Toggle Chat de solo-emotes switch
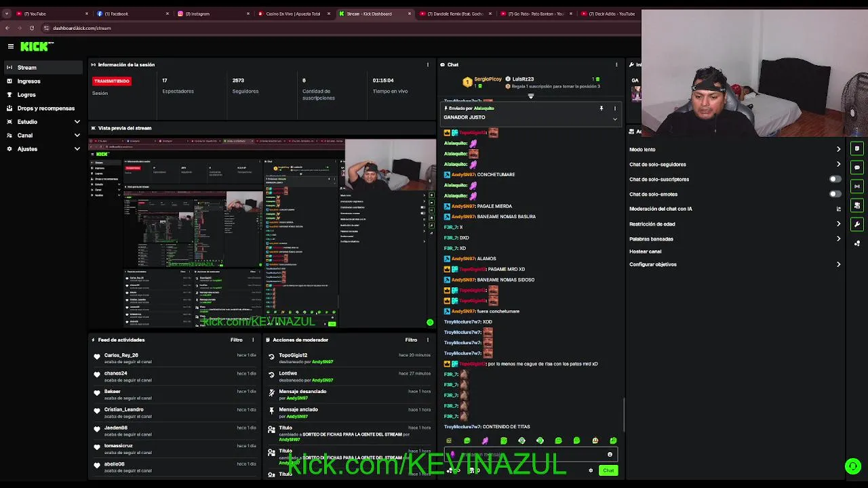 (x=835, y=194)
